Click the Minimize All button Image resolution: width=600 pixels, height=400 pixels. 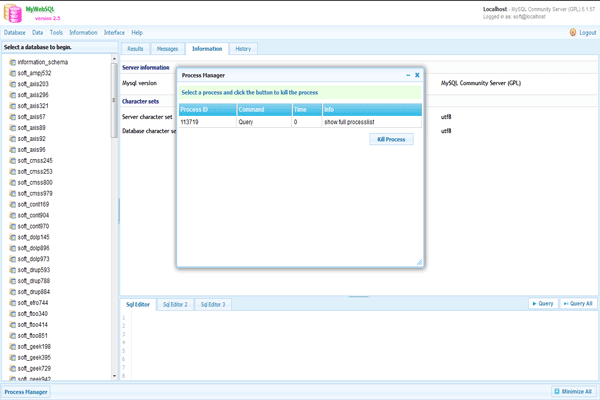click(573, 392)
